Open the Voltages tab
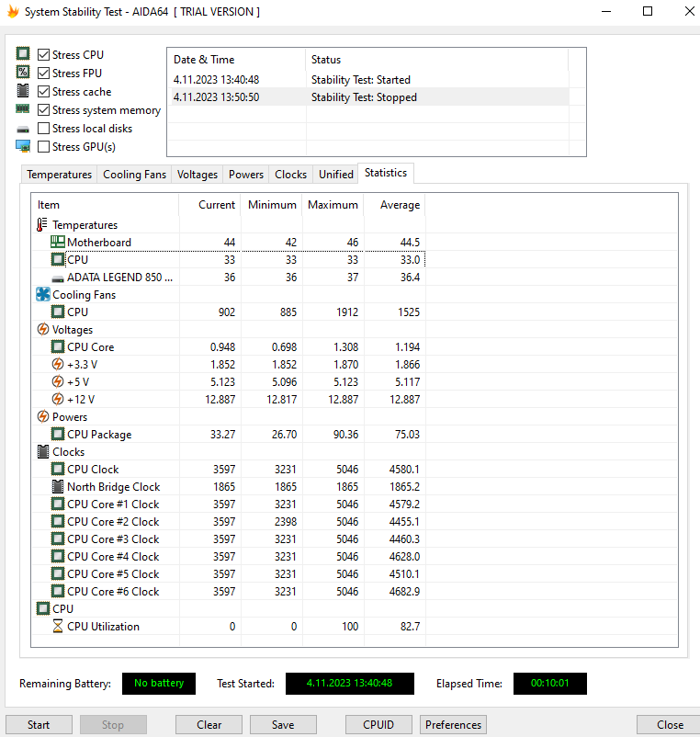The width and height of the screenshot is (700, 737). 198,175
